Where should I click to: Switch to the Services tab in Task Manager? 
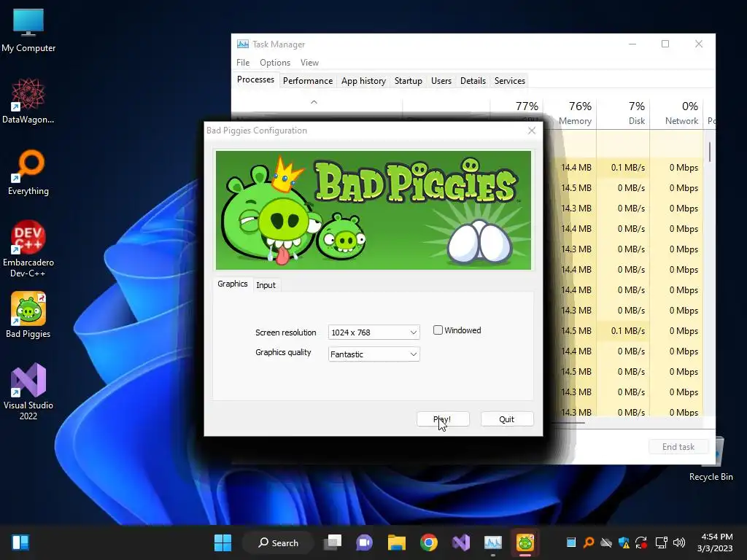[x=510, y=81]
